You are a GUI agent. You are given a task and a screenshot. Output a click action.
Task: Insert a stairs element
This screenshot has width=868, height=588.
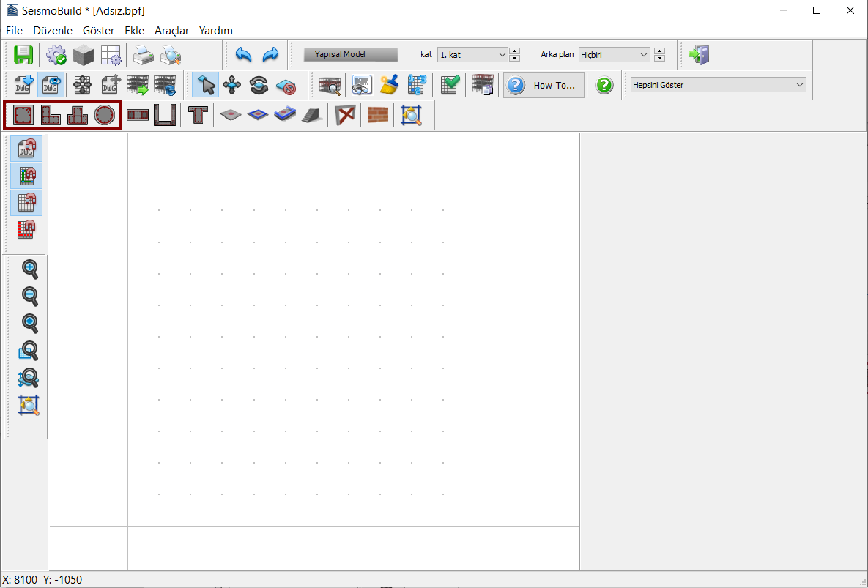311,115
